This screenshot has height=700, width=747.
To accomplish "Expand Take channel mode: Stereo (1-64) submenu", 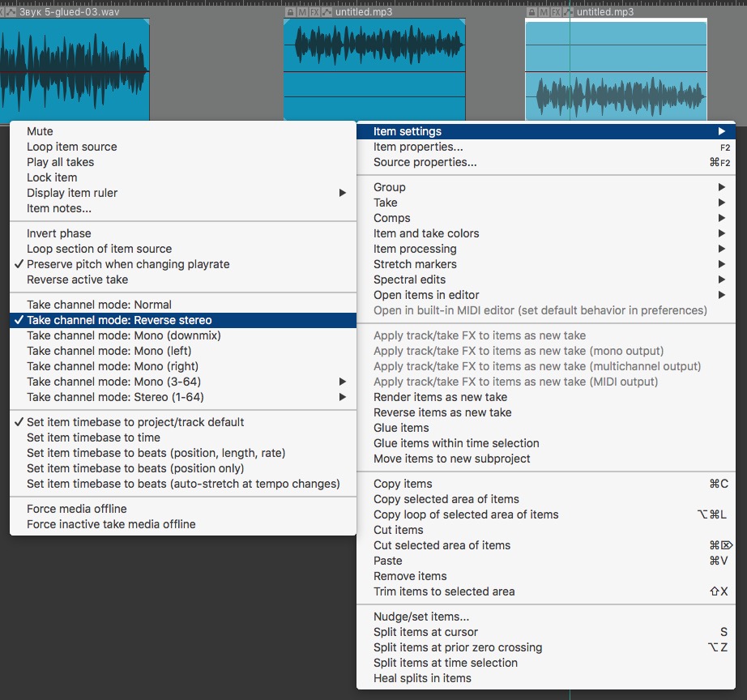I will (x=183, y=397).
